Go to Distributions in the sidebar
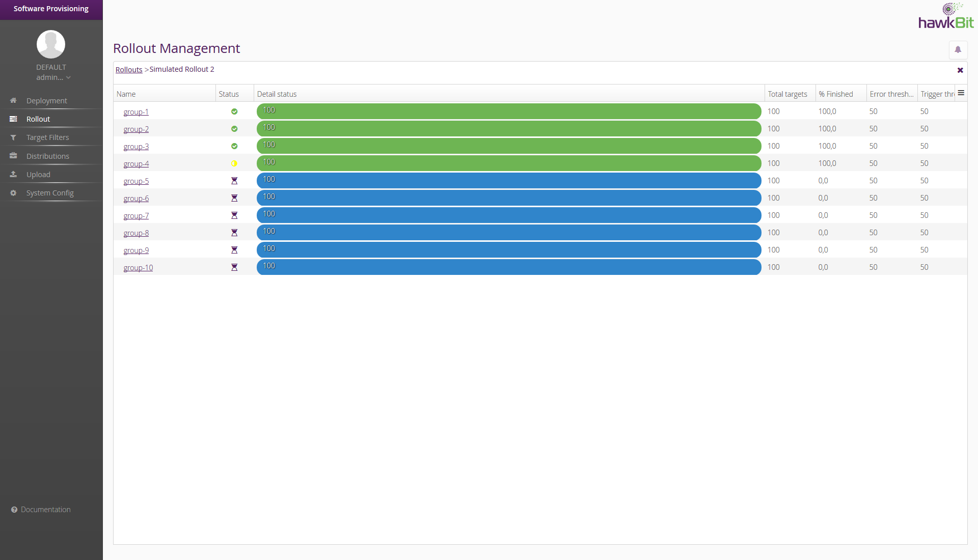 tap(47, 156)
